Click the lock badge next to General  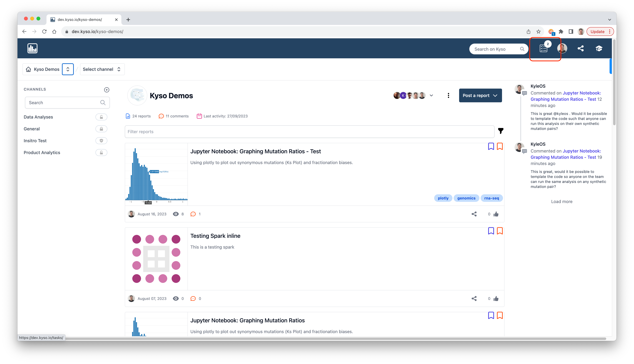pos(101,129)
